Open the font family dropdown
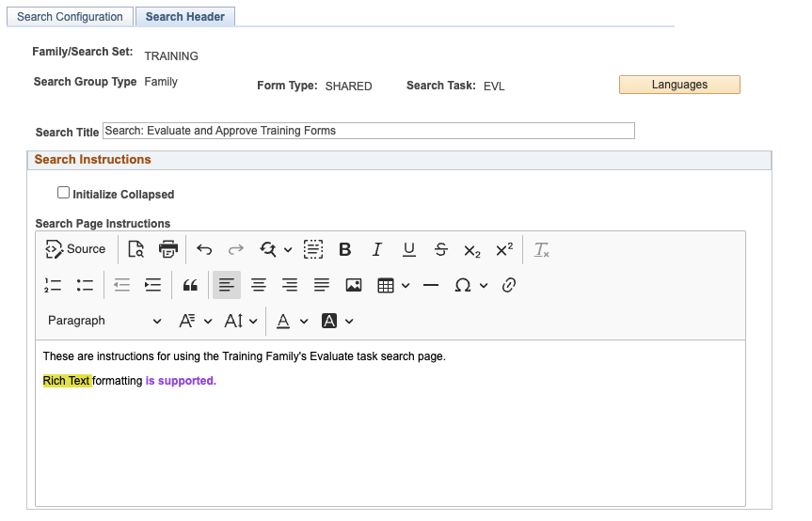812x521 pixels. (x=195, y=321)
